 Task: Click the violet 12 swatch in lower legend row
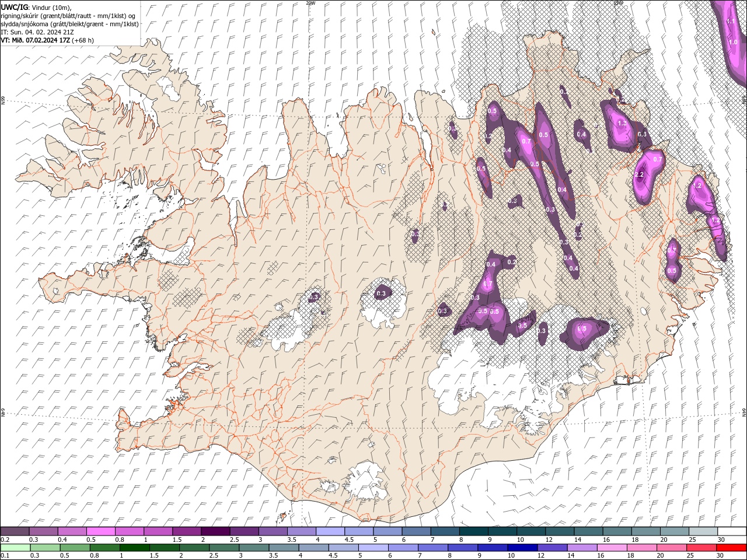point(551,548)
